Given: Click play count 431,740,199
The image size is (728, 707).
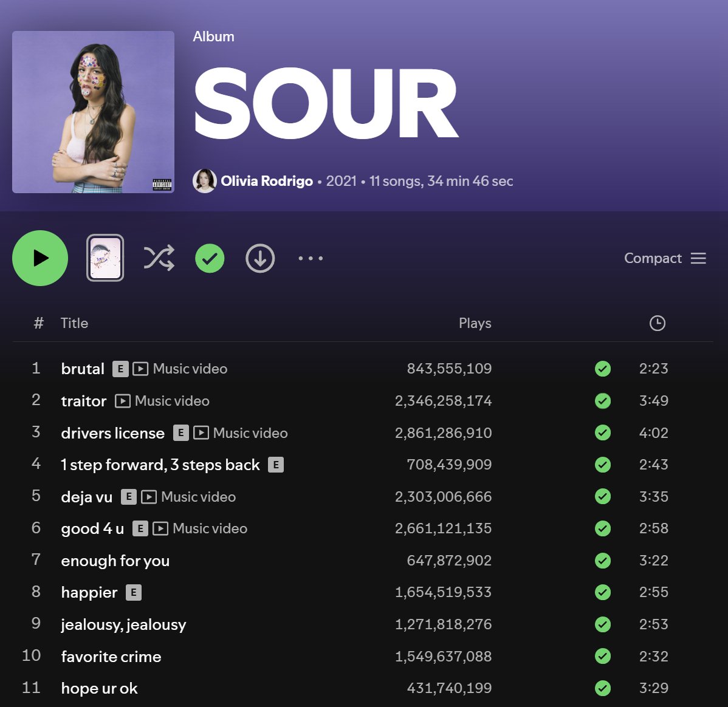Looking at the screenshot, I should 449,688.
